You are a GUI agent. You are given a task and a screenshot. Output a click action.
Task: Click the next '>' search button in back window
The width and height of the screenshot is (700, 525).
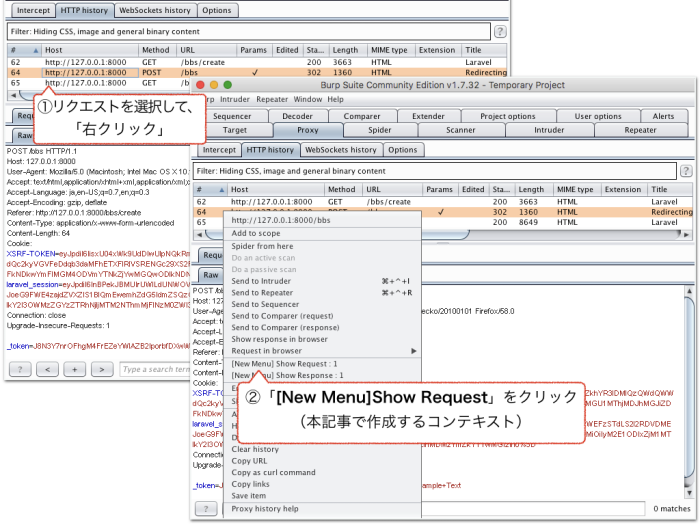click(102, 369)
